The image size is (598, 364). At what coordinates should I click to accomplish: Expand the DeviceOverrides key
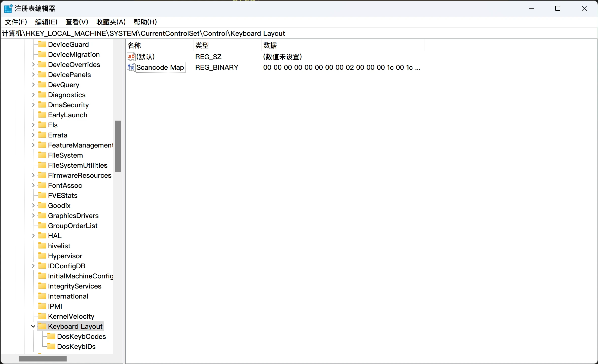(33, 64)
